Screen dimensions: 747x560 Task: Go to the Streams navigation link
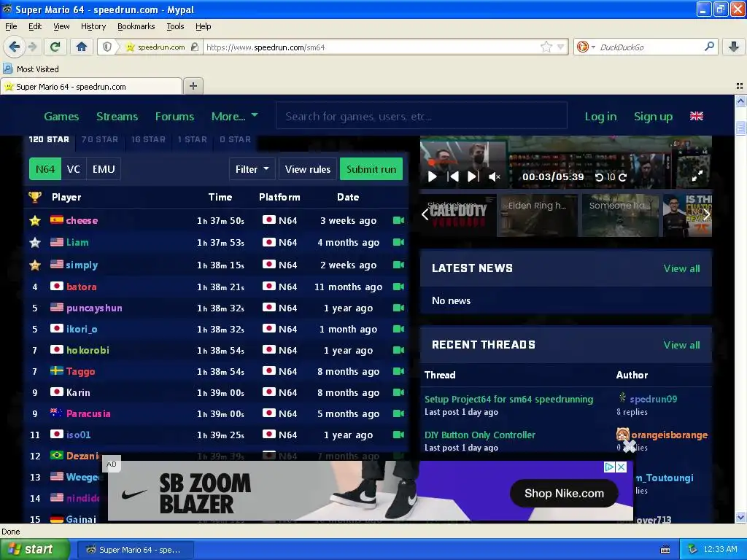click(x=117, y=116)
